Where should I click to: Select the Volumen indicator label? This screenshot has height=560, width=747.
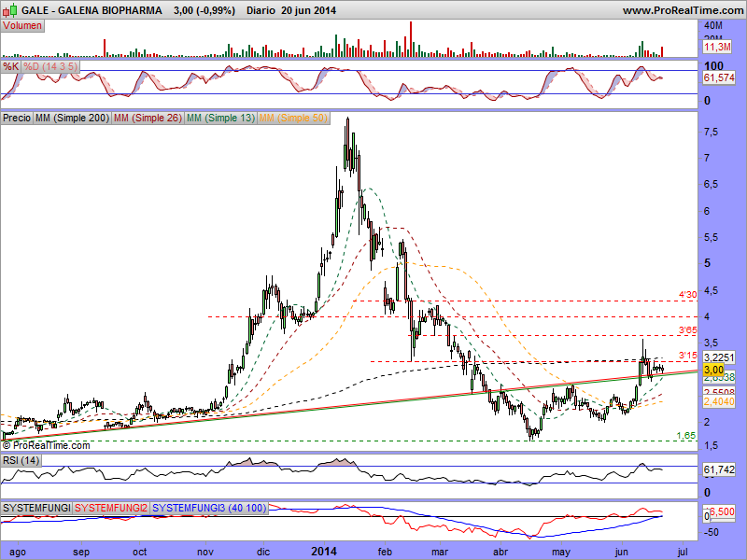pyautogui.click(x=22, y=26)
